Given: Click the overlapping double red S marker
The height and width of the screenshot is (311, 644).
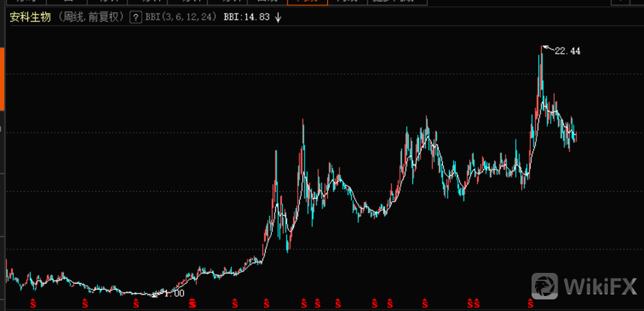Looking at the screenshot, I should [192, 302].
